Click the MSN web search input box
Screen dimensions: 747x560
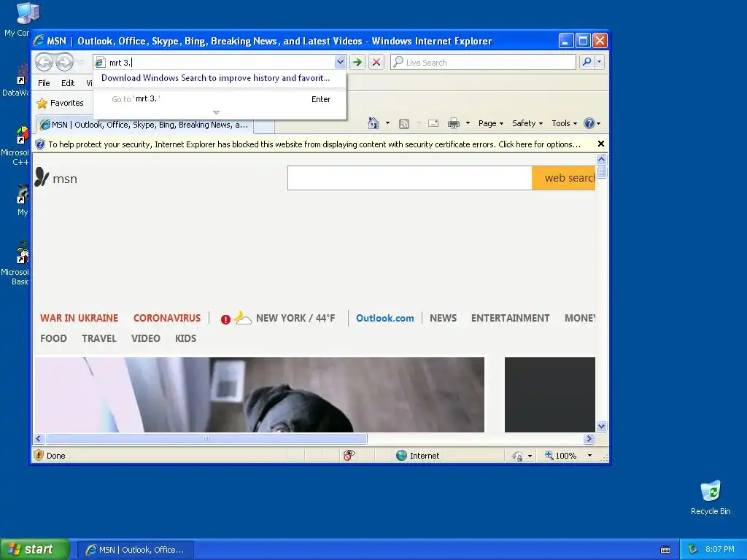coord(410,178)
